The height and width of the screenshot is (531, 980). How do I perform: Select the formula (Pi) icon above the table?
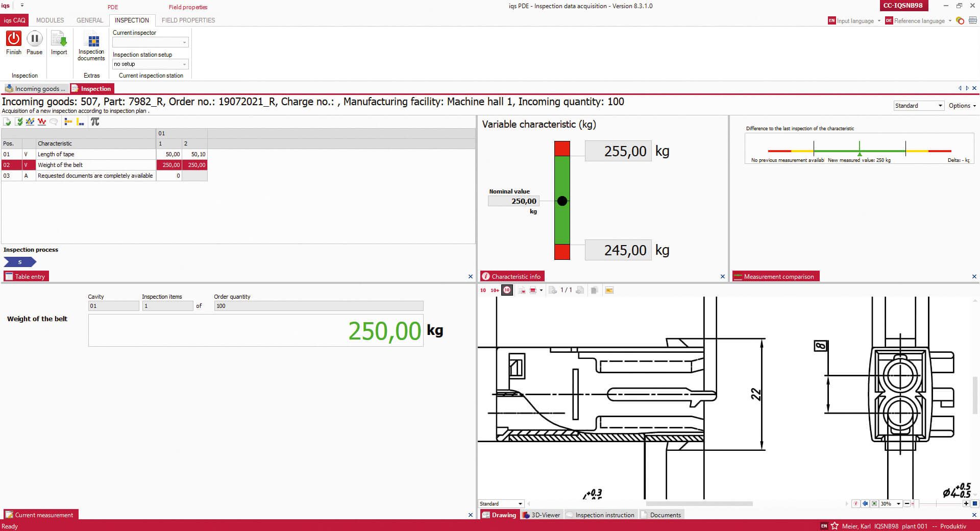95,122
